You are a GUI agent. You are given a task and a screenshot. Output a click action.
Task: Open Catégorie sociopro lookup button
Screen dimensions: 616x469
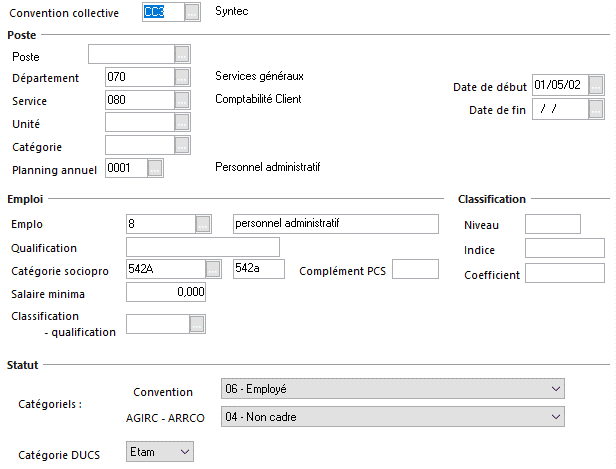pyautogui.click(x=213, y=269)
